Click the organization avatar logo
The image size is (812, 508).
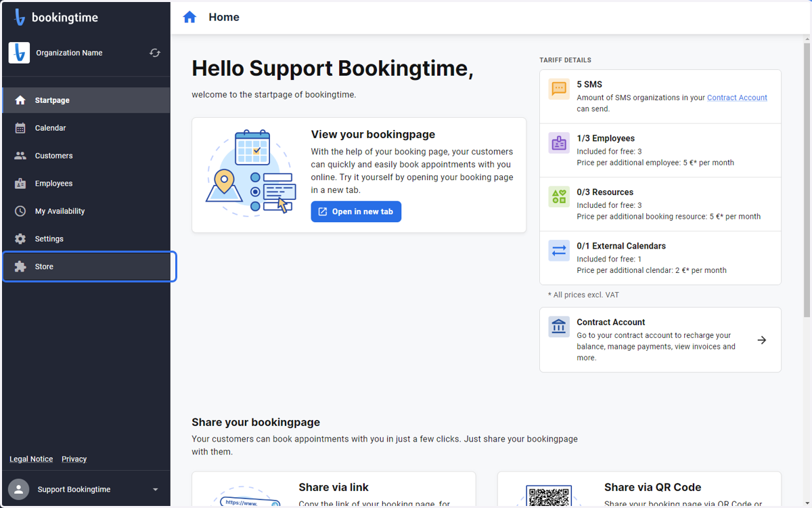click(x=19, y=53)
